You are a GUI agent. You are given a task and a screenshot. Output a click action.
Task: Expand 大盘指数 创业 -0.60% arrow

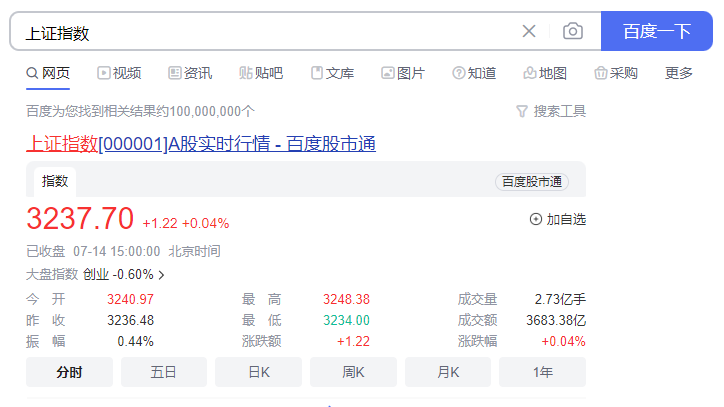pyautogui.click(x=161, y=275)
